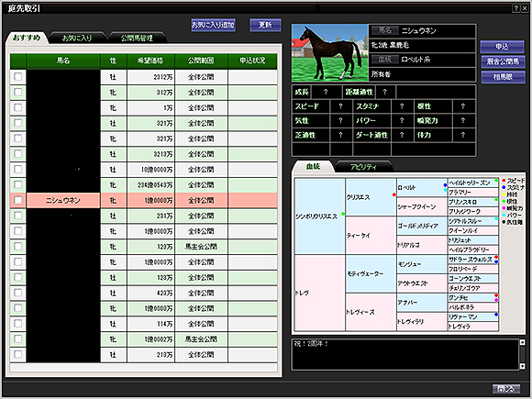Click the comment box scroll up arrow
532x399 pixels.
click(x=523, y=342)
